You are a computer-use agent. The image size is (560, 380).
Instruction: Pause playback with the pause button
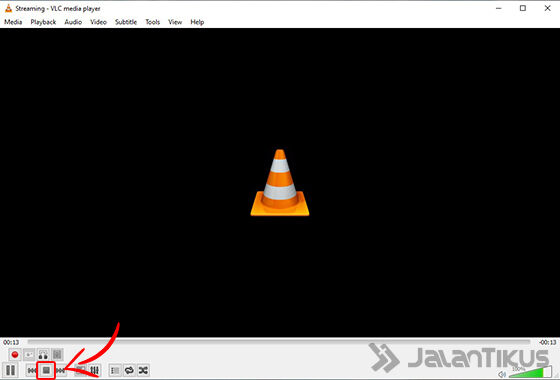pos(10,370)
